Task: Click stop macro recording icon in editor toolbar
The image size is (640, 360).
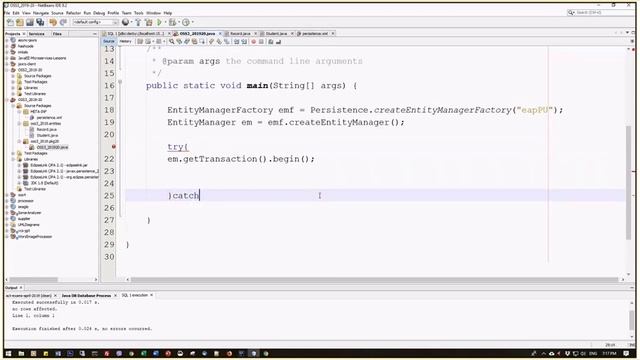Action: click(x=261, y=42)
